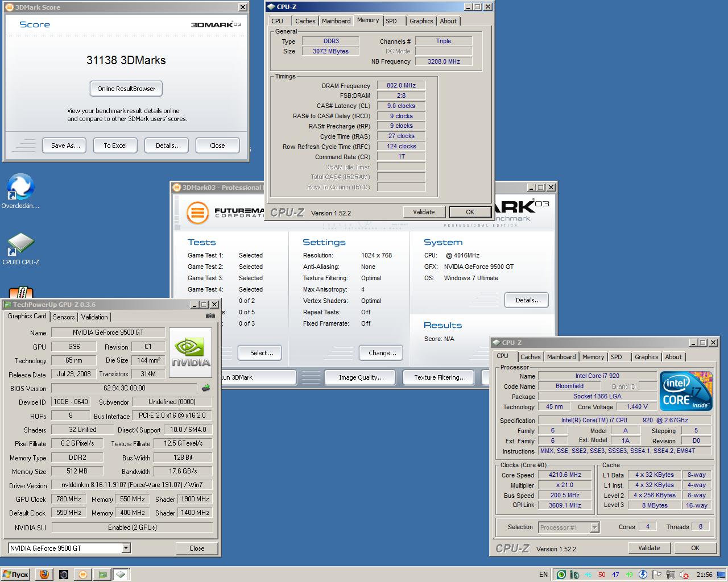Open the Validation tab in GPU-Z
Image resolution: width=728 pixels, height=582 pixels.
coord(94,317)
